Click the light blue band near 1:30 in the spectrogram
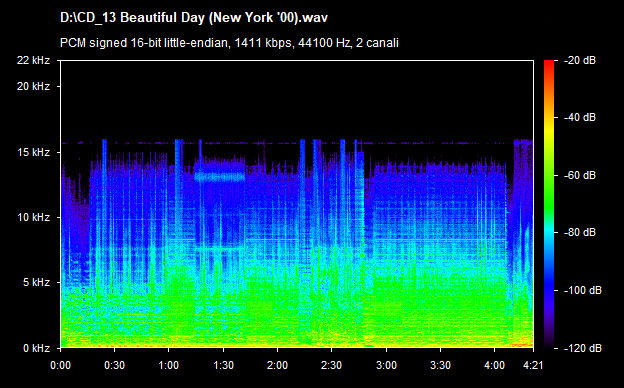Viewport: 624px width, 388px height. [219, 176]
